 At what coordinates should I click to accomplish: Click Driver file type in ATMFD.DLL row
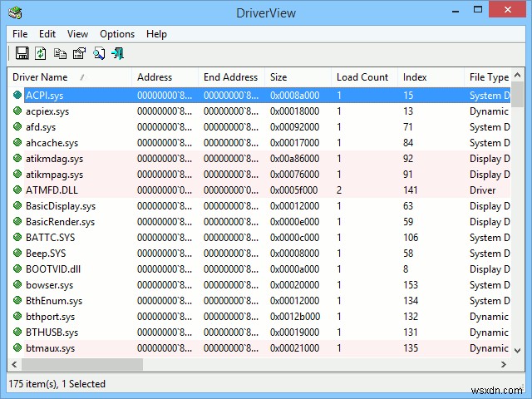click(482, 190)
